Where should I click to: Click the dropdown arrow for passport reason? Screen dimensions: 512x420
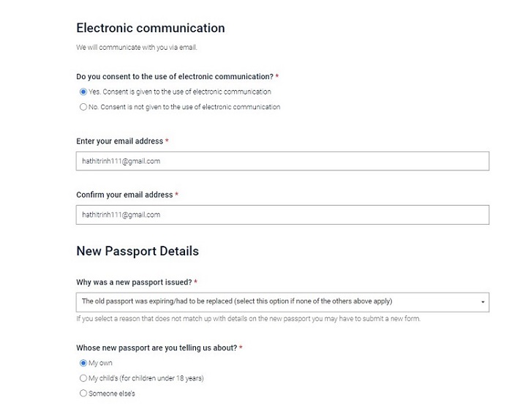pyautogui.click(x=483, y=301)
